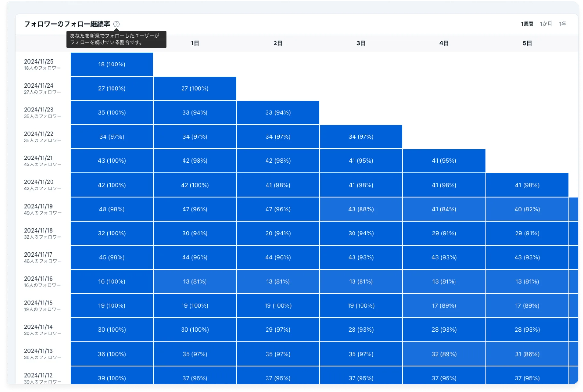Click the 1日 column header
The width and height of the screenshot is (583, 392).
195,43
